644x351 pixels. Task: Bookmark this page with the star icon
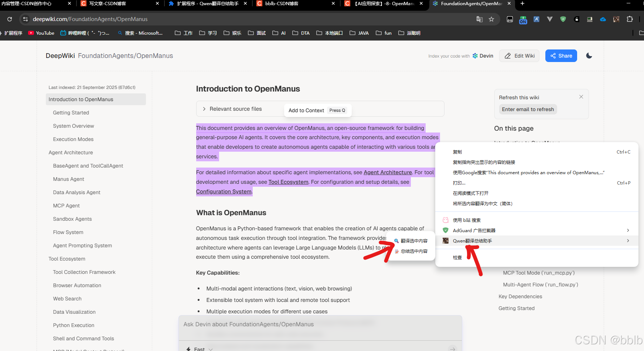[491, 19]
